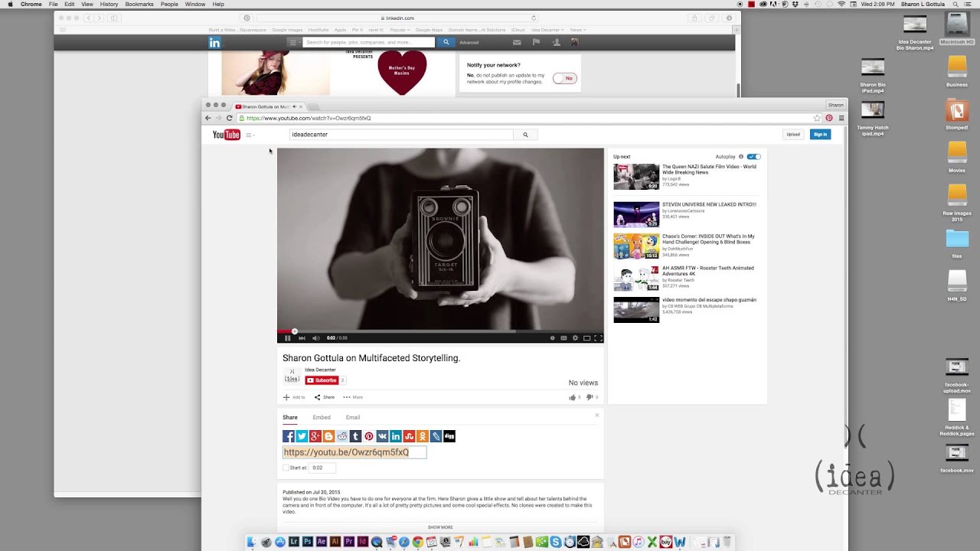Click the Upload button

[x=793, y=135]
